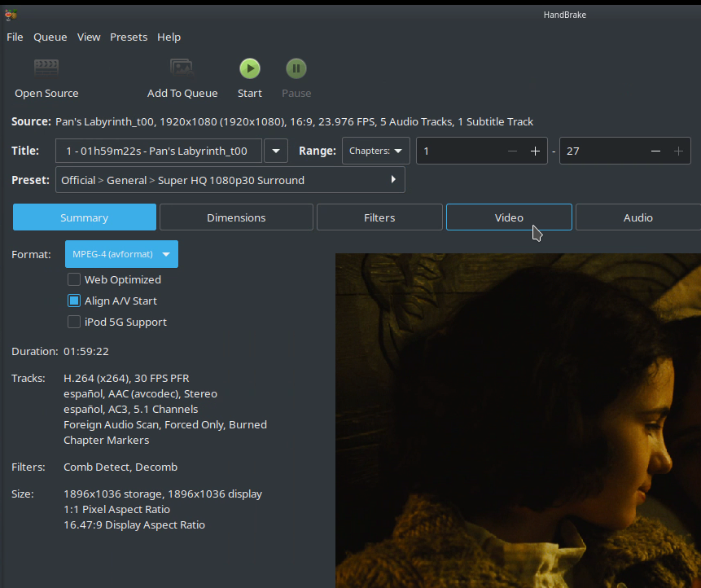Enable the iPod 5G Support checkbox
701x588 pixels.
click(74, 322)
